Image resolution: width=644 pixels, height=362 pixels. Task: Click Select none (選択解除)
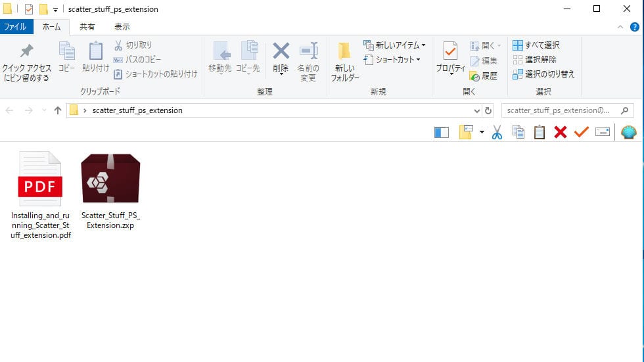[x=535, y=60]
